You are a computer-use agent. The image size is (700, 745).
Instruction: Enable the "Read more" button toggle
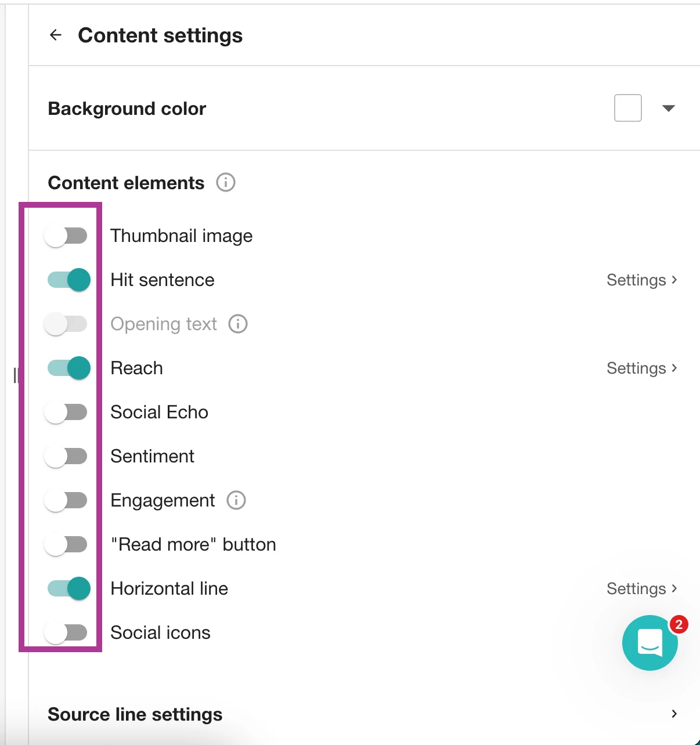point(66,544)
